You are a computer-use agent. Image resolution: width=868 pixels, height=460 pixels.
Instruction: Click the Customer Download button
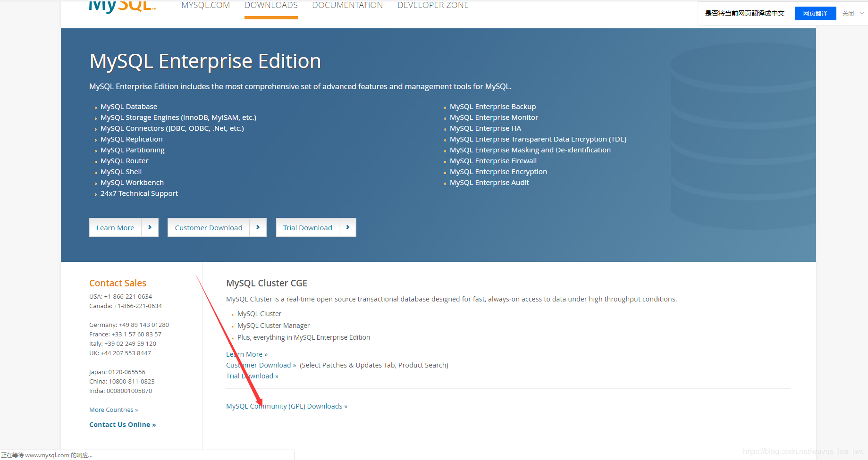pyautogui.click(x=208, y=227)
